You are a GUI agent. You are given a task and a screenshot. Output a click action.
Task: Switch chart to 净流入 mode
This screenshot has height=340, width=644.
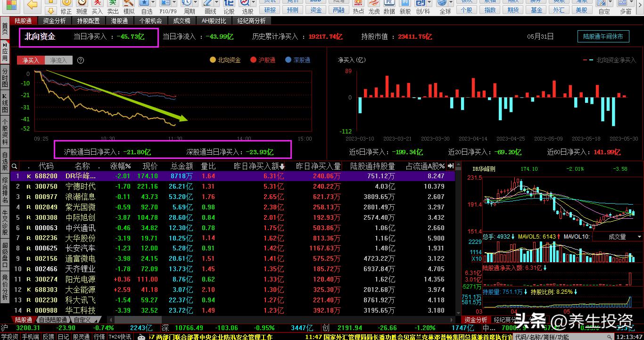(x=58, y=60)
